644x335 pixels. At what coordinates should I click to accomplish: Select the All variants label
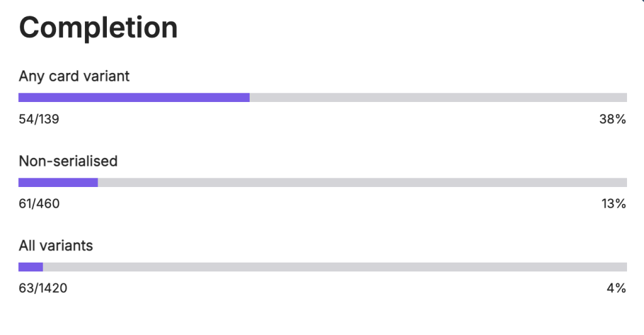(56, 246)
